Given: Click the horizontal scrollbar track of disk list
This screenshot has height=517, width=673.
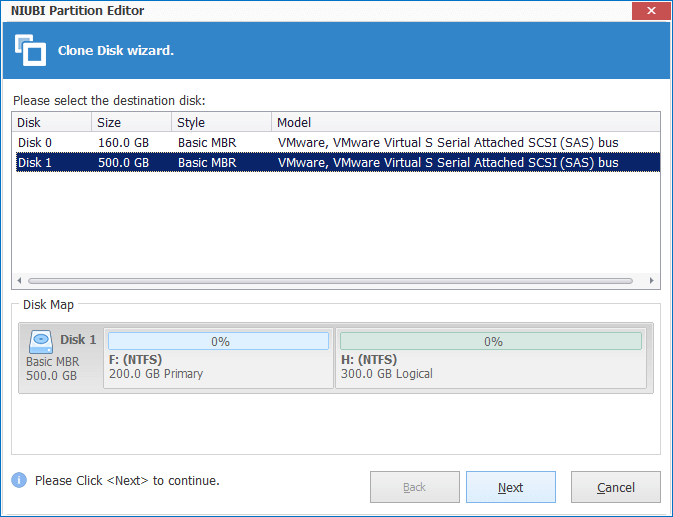Looking at the screenshot, I should click(330, 281).
